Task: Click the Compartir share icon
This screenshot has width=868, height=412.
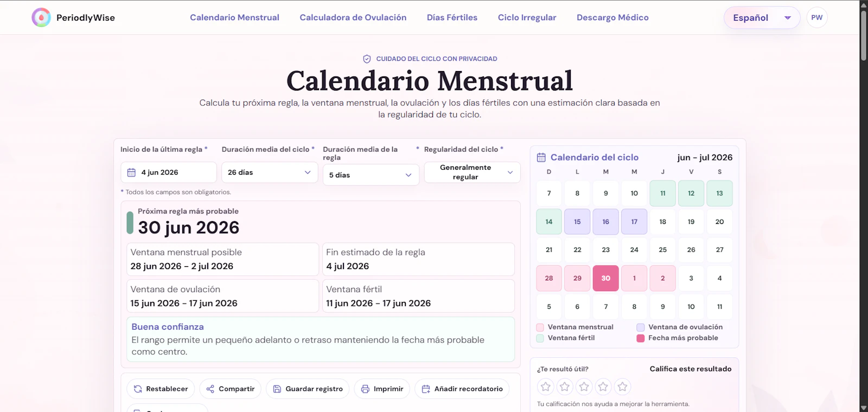Action: pyautogui.click(x=210, y=389)
